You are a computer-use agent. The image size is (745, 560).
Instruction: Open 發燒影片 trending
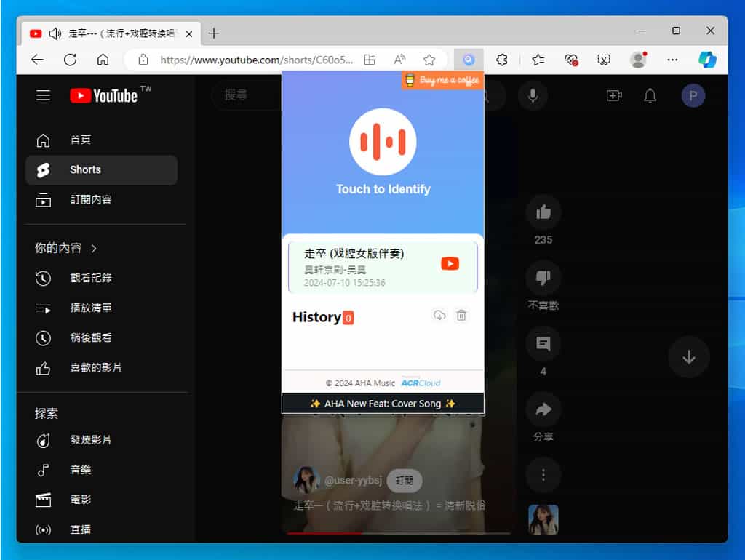tap(102, 440)
